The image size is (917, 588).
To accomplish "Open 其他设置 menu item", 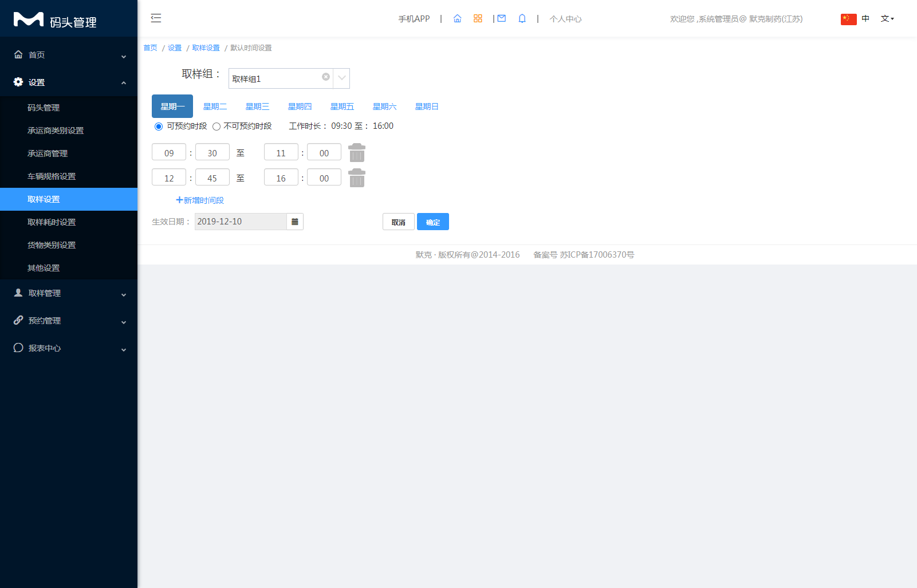I will pos(69,268).
